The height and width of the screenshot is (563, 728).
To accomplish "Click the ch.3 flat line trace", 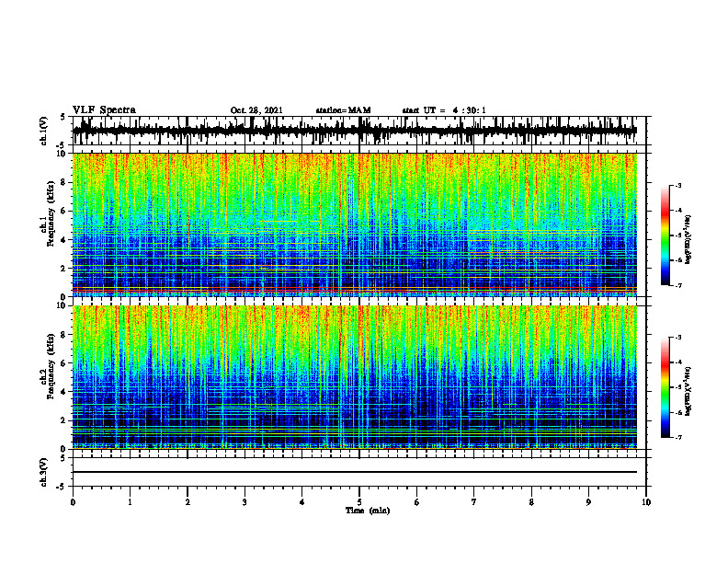I will 355,472.
